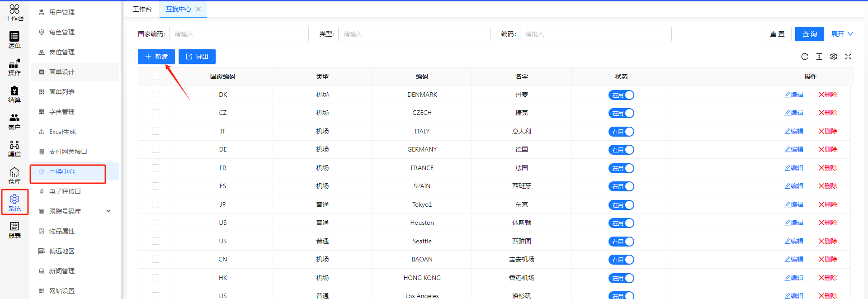This screenshot has width=868, height=299.
Task: Expand the 跟踪号码库 submenu
Action: (x=108, y=211)
